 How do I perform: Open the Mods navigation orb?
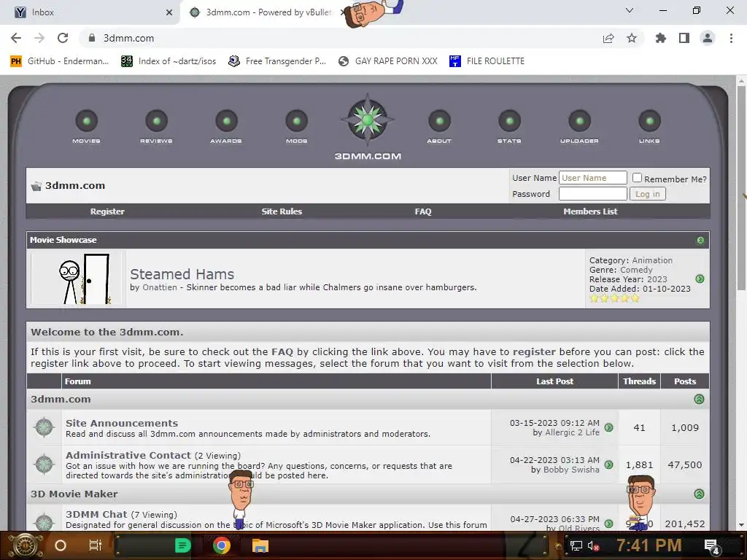pos(296,121)
